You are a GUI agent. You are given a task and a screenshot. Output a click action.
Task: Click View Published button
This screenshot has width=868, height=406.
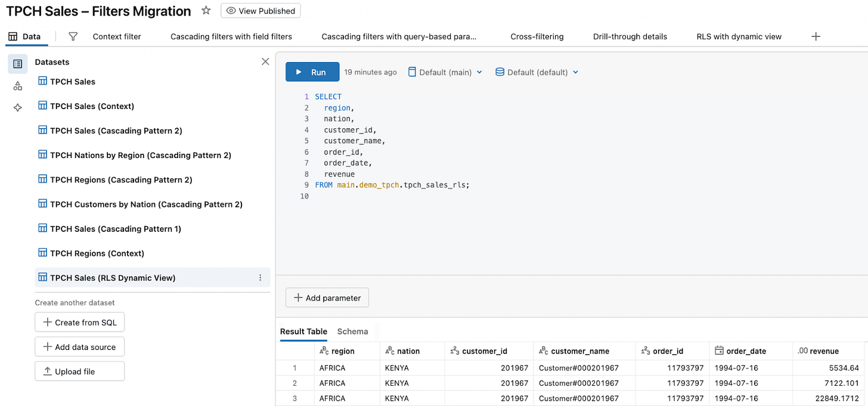click(261, 11)
